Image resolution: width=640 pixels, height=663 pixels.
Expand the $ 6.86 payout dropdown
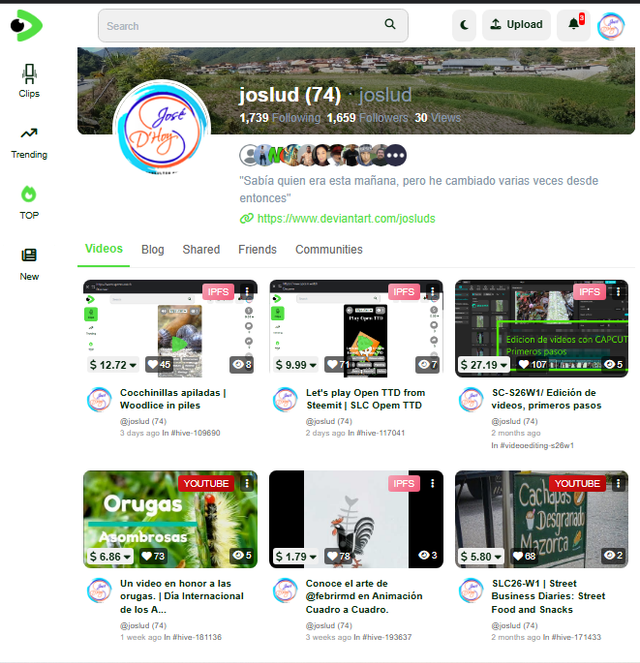tap(110, 556)
